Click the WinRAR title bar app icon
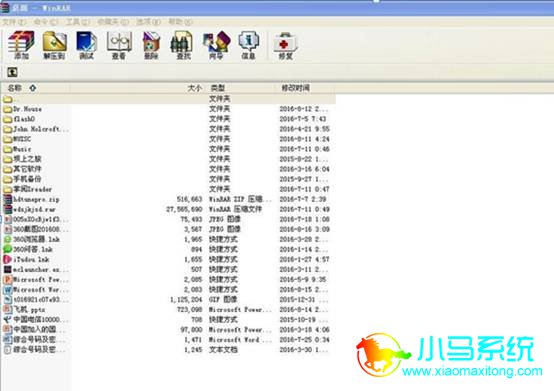554x391 pixels. tap(4, 8)
